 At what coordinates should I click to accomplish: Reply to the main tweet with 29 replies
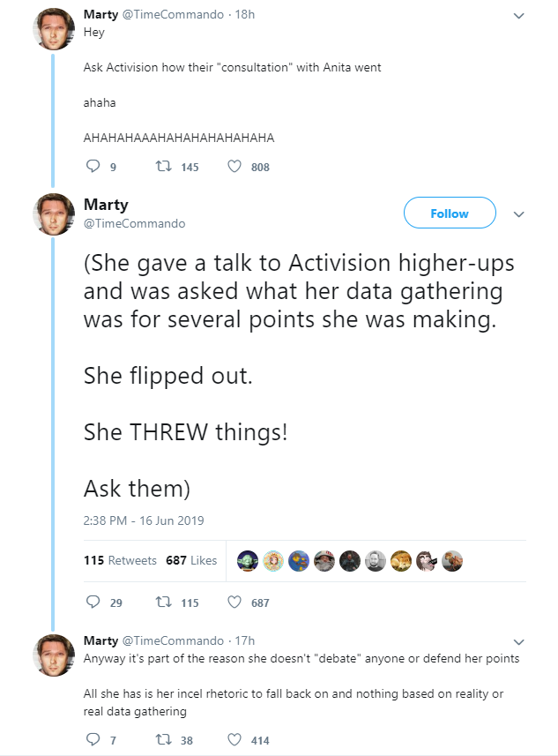[93, 602]
